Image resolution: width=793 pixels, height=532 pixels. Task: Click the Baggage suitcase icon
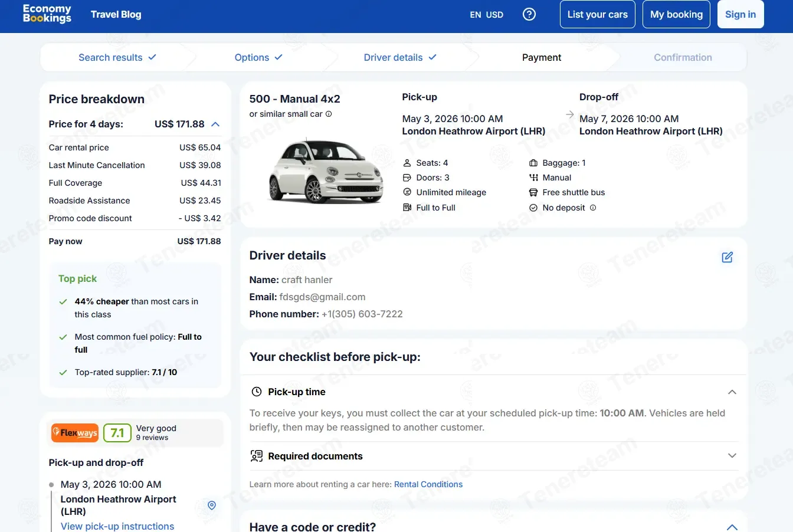coord(533,163)
